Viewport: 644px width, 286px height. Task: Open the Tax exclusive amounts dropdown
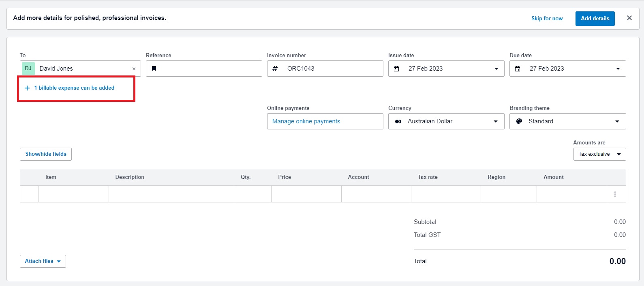[x=599, y=154]
